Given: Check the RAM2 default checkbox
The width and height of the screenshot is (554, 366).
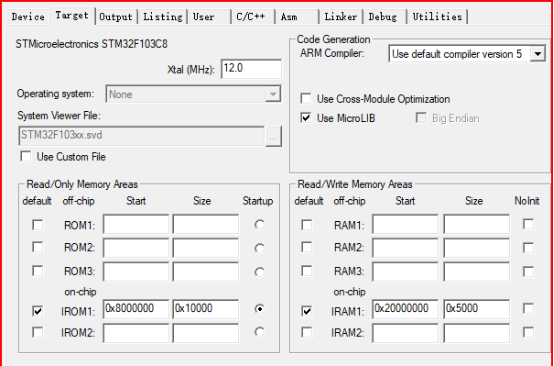Looking at the screenshot, I should click(x=307, y=247).
